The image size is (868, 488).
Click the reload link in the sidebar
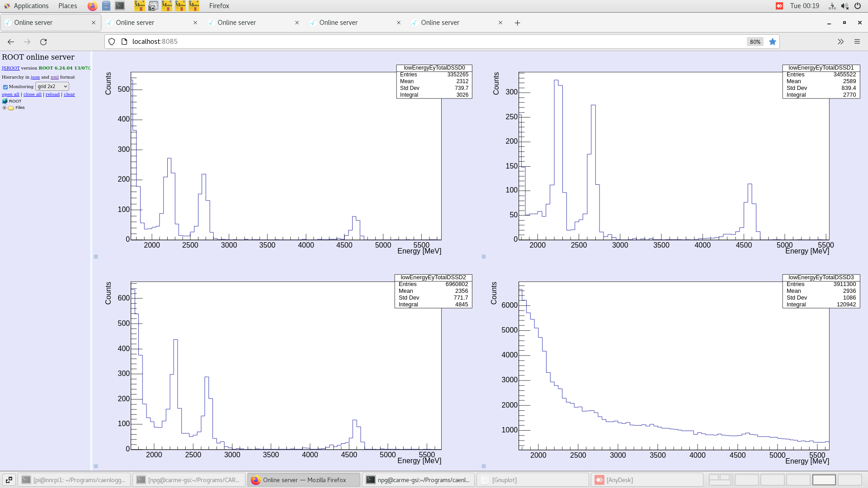click(52, 94)
